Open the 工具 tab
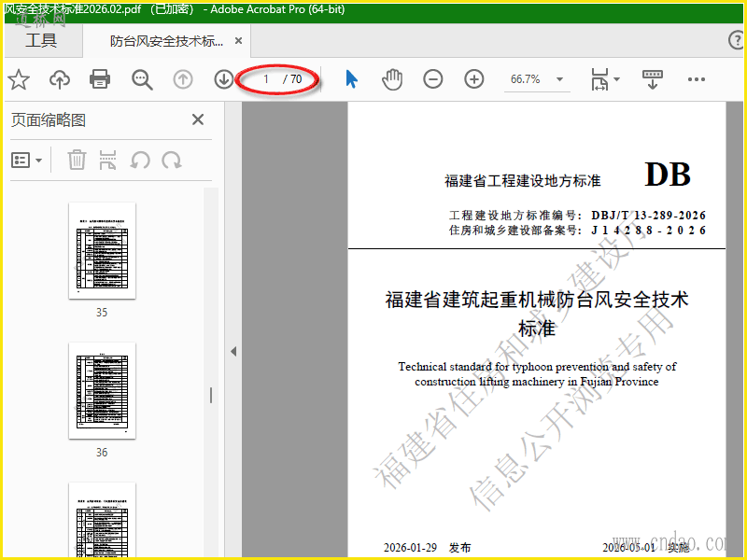 tap(41, 40)
